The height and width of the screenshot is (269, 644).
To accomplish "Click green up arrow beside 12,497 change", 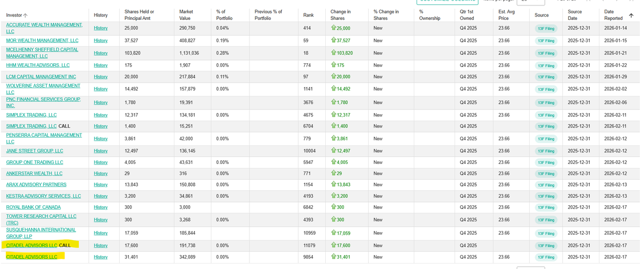I will 334,151.
